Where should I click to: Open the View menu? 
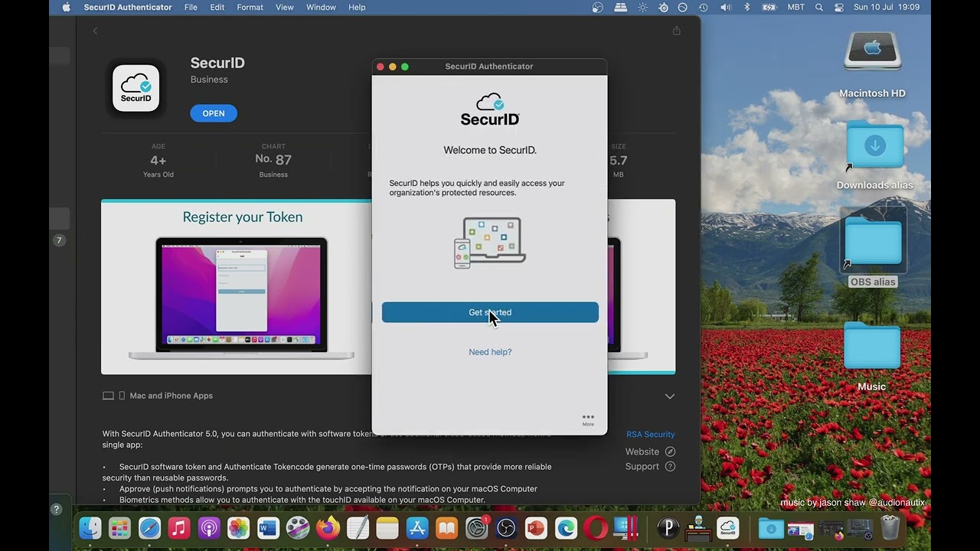[284, 7]
